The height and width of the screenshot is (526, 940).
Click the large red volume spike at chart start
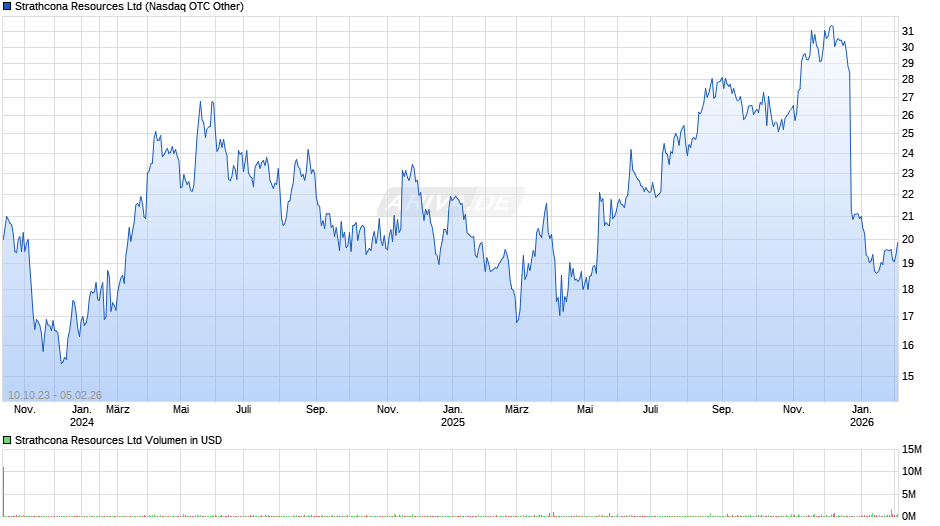[4, 491]
